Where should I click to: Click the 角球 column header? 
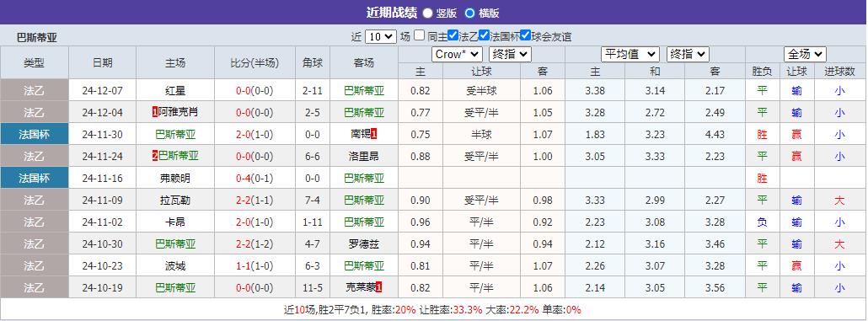(313, 62)
